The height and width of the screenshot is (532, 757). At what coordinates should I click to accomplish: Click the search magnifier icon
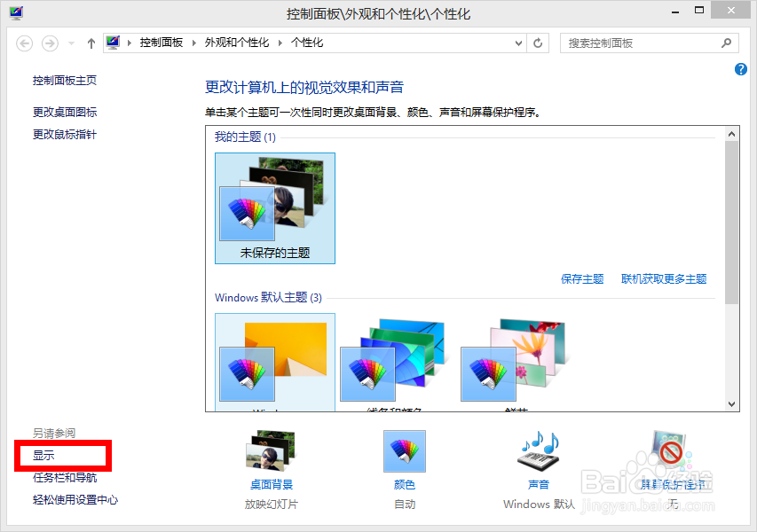[726, 43]
